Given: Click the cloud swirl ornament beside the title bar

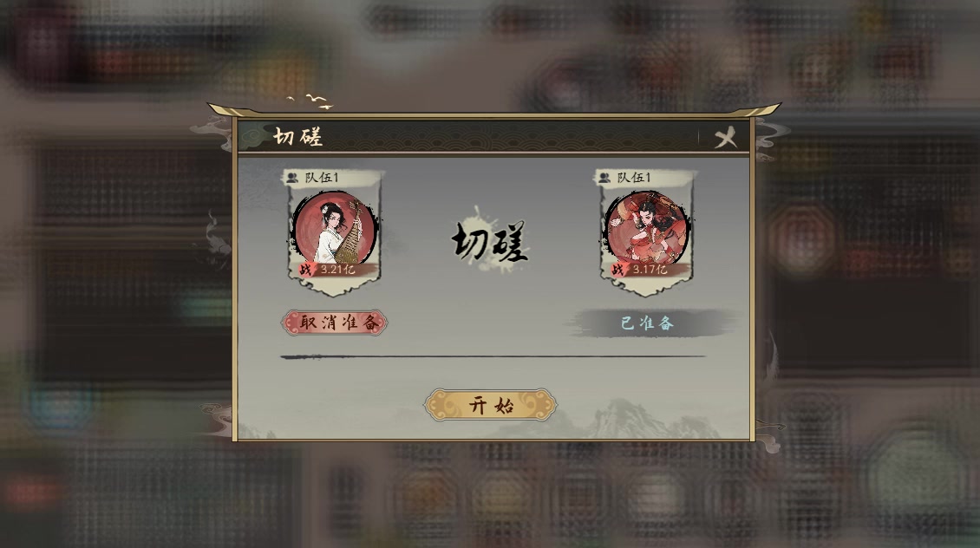Looking at the screenshot, I should (x=212, y=134).
